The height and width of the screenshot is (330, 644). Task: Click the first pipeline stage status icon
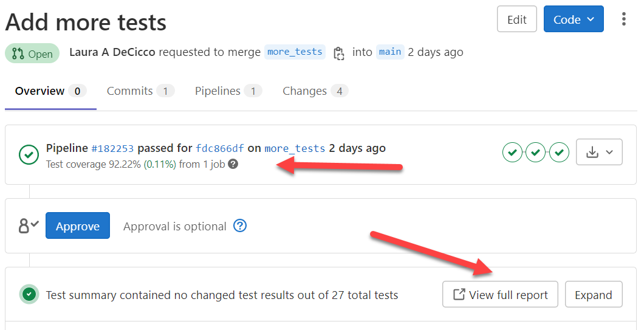pos(512,152)
